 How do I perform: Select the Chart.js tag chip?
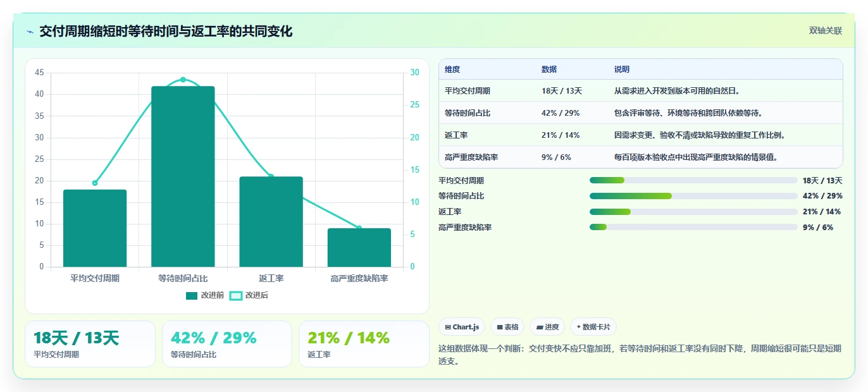point(462,327)
